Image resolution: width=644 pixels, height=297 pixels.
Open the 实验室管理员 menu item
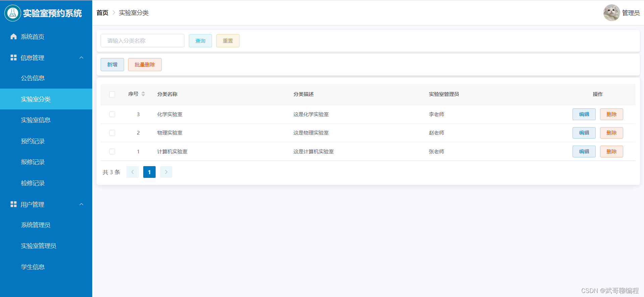point(46,246)
